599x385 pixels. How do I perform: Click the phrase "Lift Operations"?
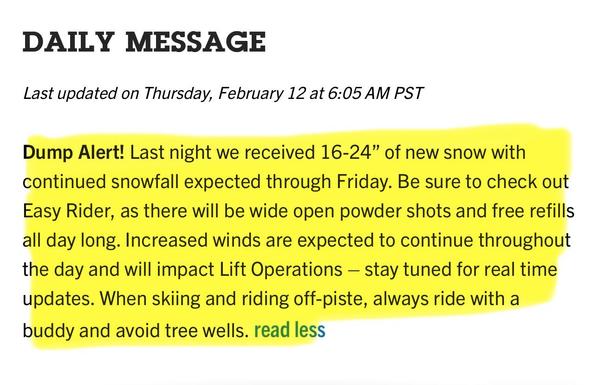click(281, 270)
